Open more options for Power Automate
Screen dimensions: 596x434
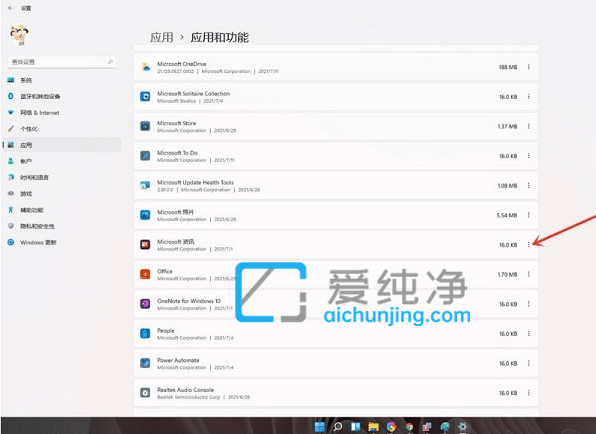[x=529, y=363]
